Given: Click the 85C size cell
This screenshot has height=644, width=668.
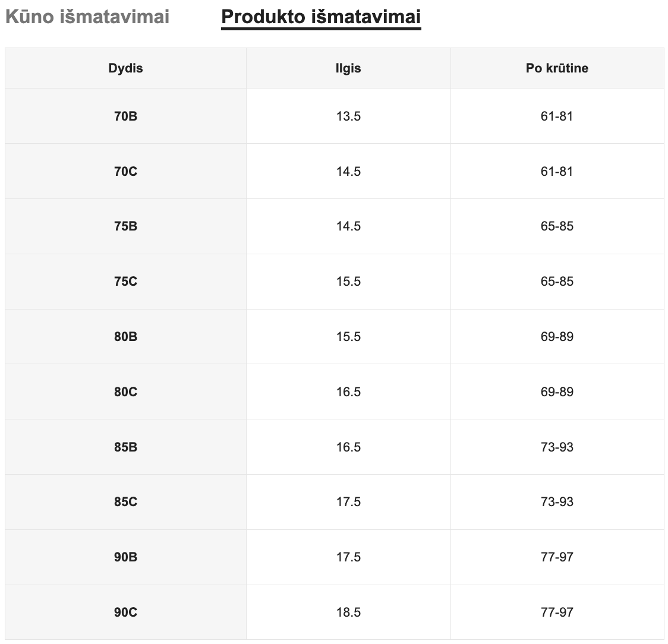Looking at the screenshot, I should coord(125,502).
